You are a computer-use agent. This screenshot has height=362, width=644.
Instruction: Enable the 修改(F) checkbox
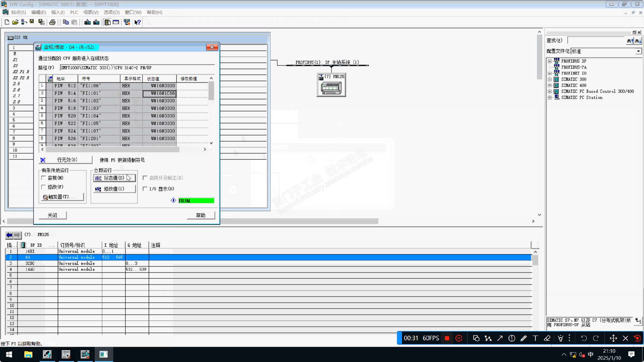tap(44, 187)
